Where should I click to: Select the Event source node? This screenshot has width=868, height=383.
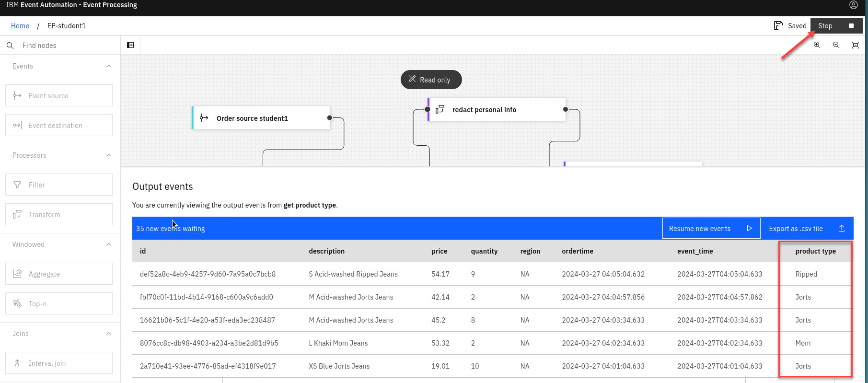pos(59,96)
